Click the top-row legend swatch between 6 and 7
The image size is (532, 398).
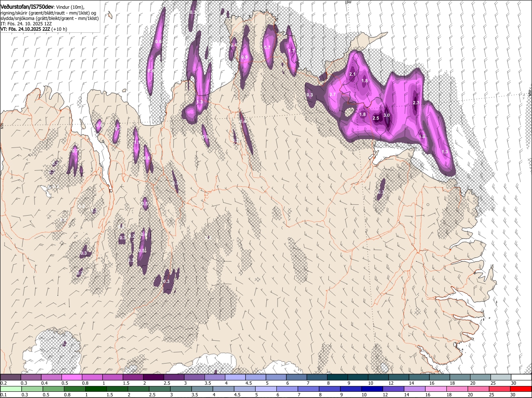(x=296, y=377)
